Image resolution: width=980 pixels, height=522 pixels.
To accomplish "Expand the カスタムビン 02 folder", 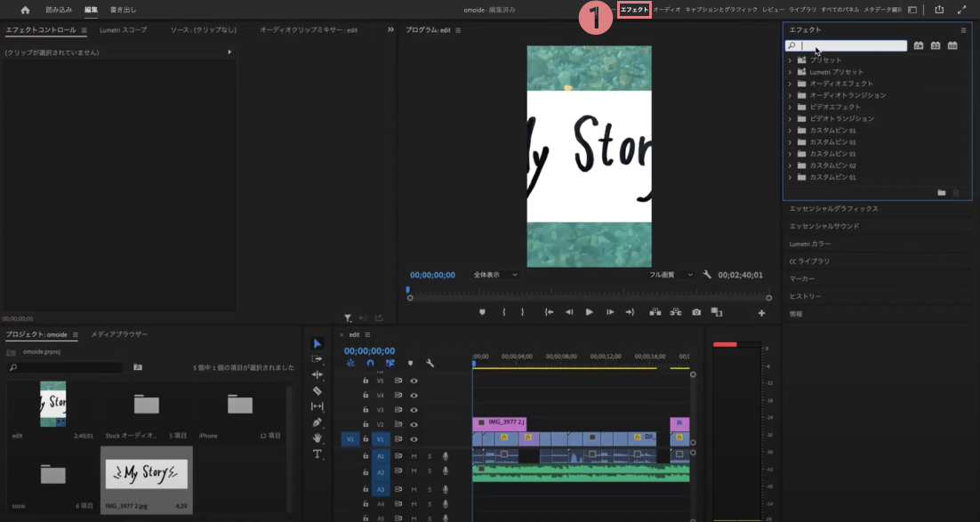I will tap(790, 165).
